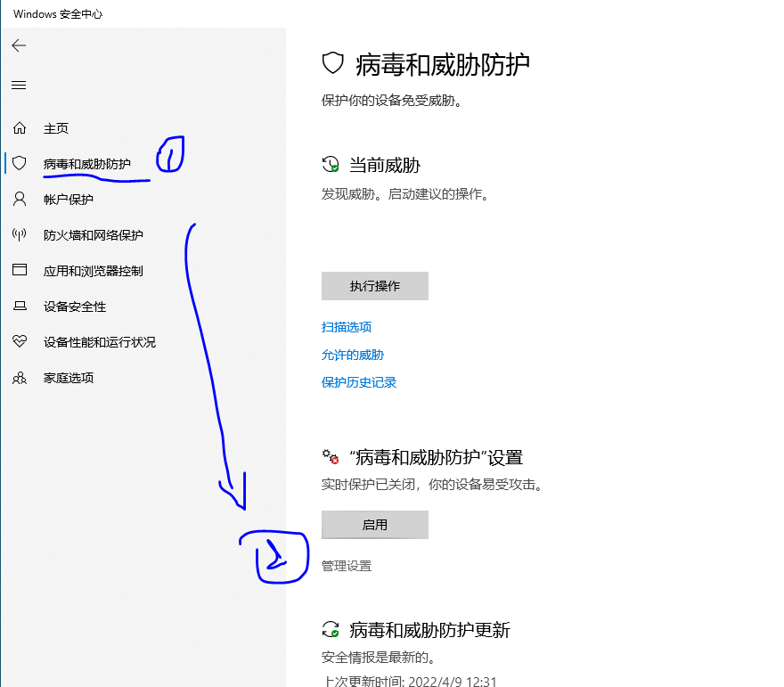Open 设备安全性 section

tap(75, 307)
